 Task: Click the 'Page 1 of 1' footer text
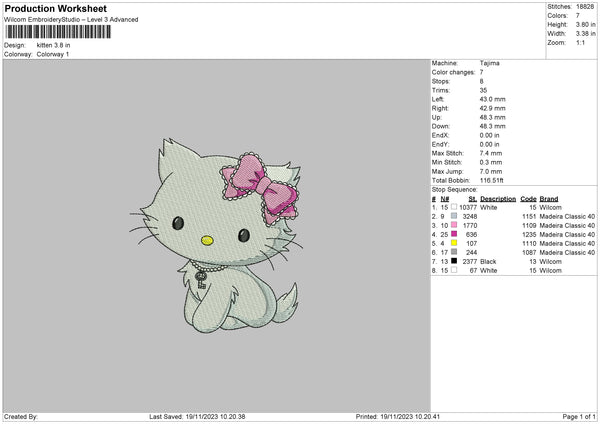tap(579, 416)
